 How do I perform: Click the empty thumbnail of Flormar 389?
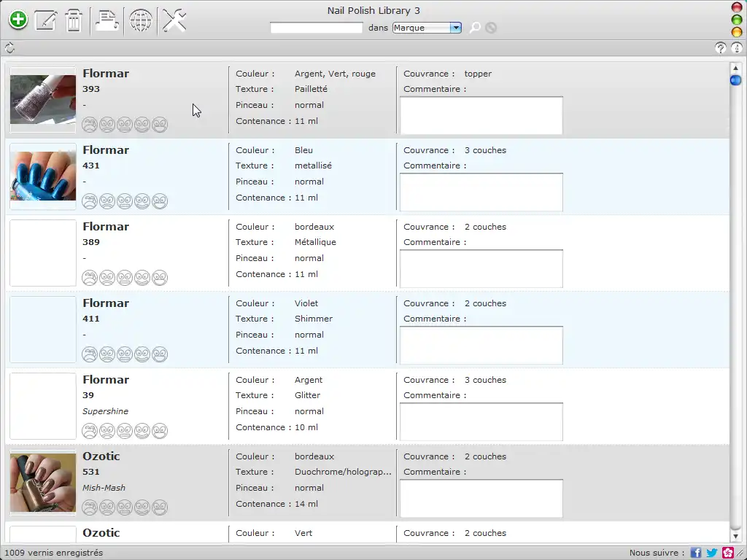tap(43, 253)
